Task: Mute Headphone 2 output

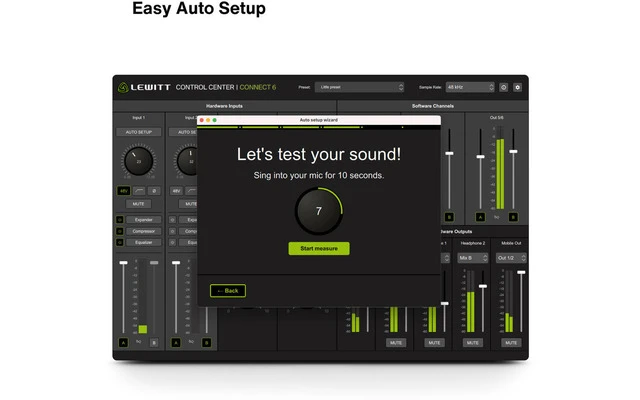Action: pyautogui.click(x=473, y=343)
